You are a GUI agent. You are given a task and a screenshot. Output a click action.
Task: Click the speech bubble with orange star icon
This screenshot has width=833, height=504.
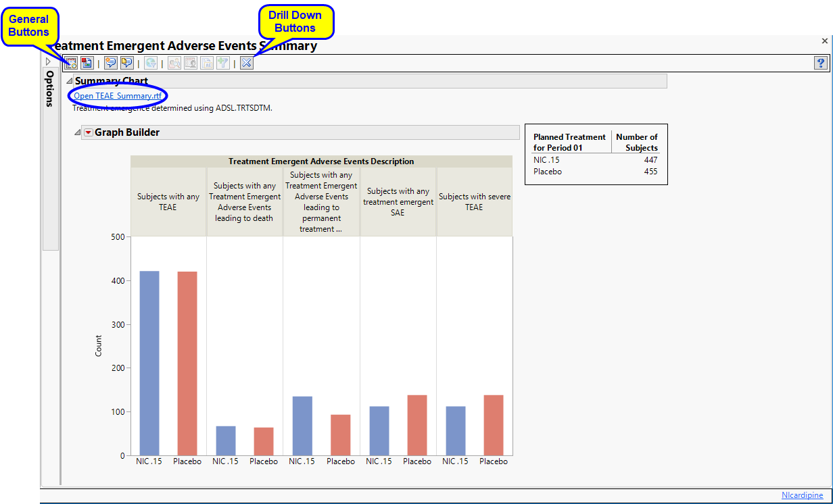click(x=110, y=63)
